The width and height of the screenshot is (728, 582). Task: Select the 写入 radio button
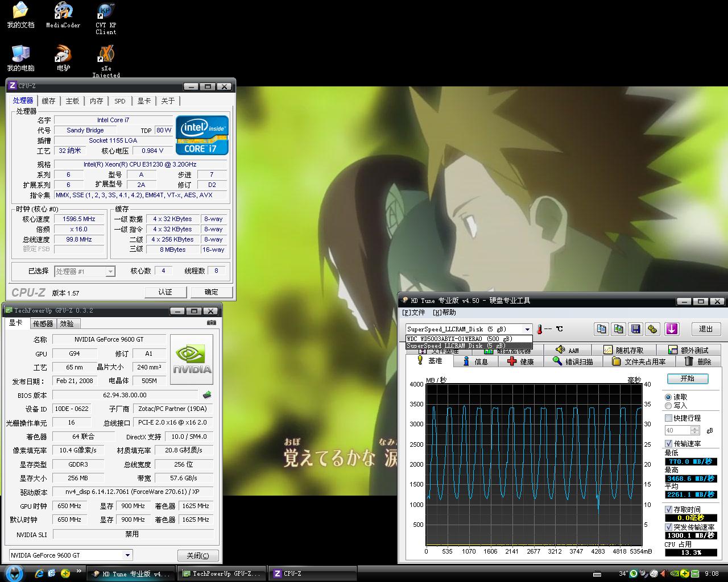click(668, 405)
